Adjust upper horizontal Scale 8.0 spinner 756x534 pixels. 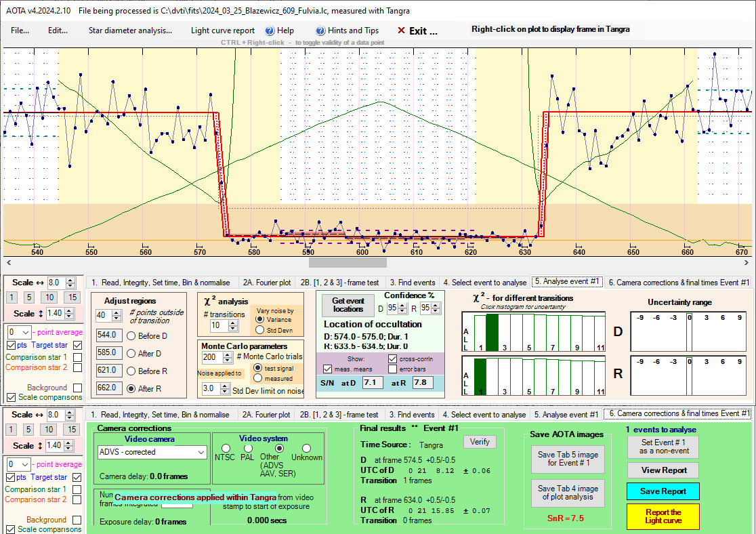point(70,283)
